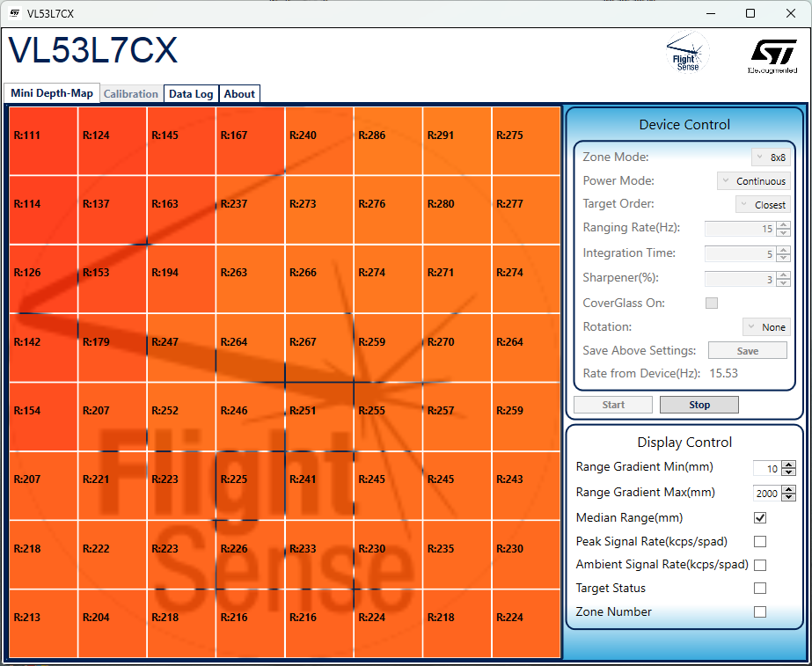Click the ST life.augmented logo

point(772,55)
